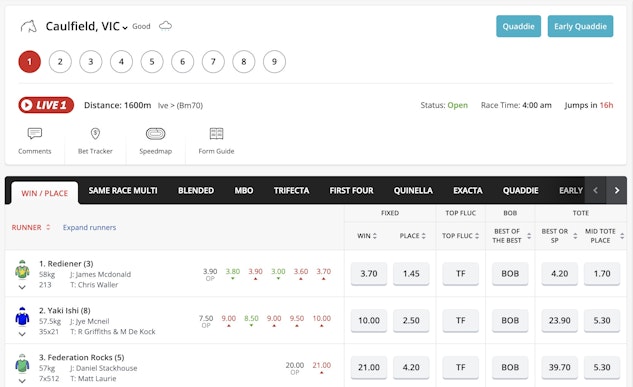Switch to EXACTA tab
The width and height of the screenshot is (633, 387).
[467, 190]
